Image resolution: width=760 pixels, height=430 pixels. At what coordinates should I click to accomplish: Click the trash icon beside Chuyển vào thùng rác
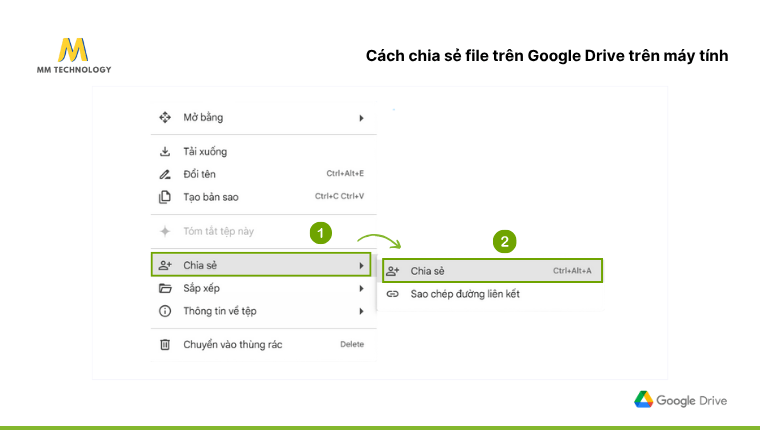click(x=165, y=345)
